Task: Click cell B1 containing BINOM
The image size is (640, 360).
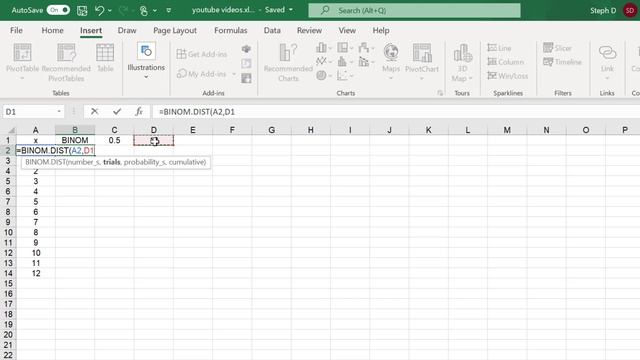Action: pos(75,140)
